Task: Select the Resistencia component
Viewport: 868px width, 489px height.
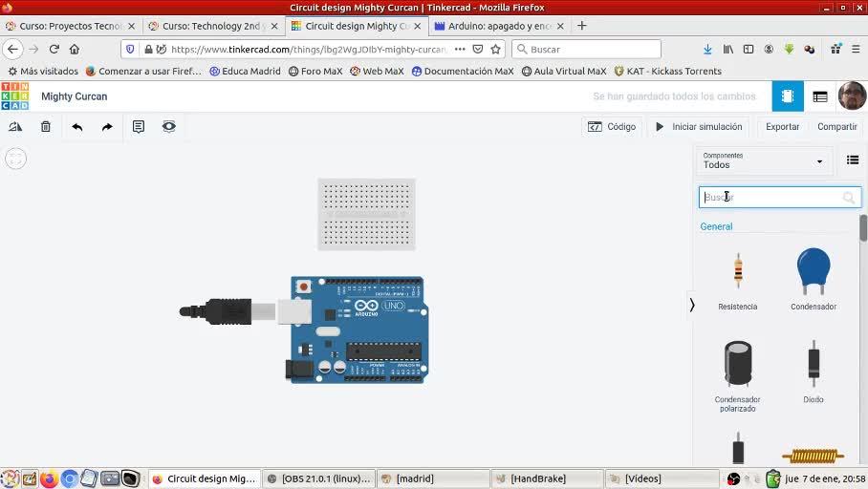Action: coord(737,281)
